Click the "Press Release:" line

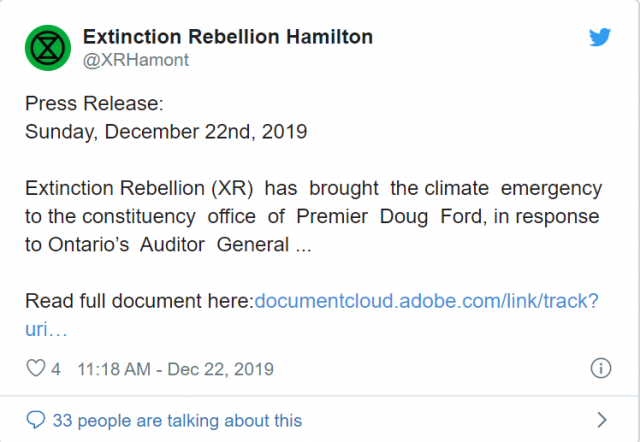94,103
